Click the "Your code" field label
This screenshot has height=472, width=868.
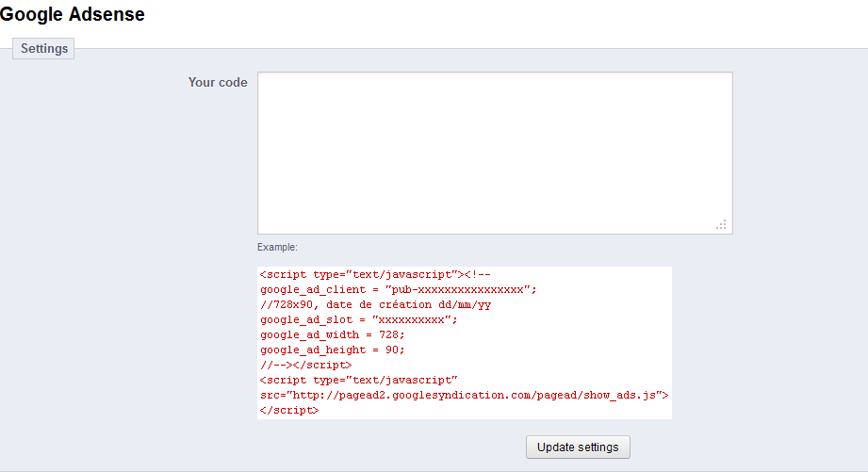pos(218,83)
